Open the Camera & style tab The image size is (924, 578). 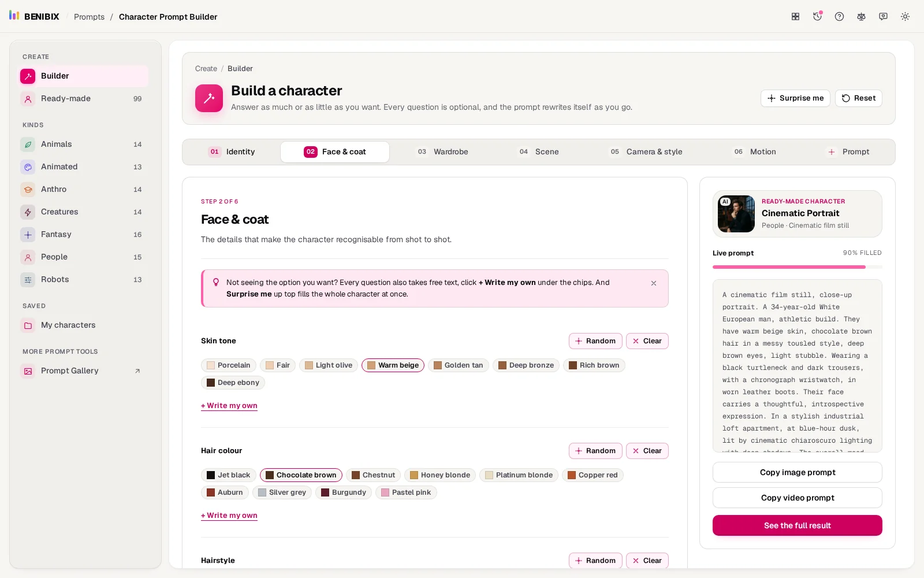pyautogui.click(x=646, y=152)
